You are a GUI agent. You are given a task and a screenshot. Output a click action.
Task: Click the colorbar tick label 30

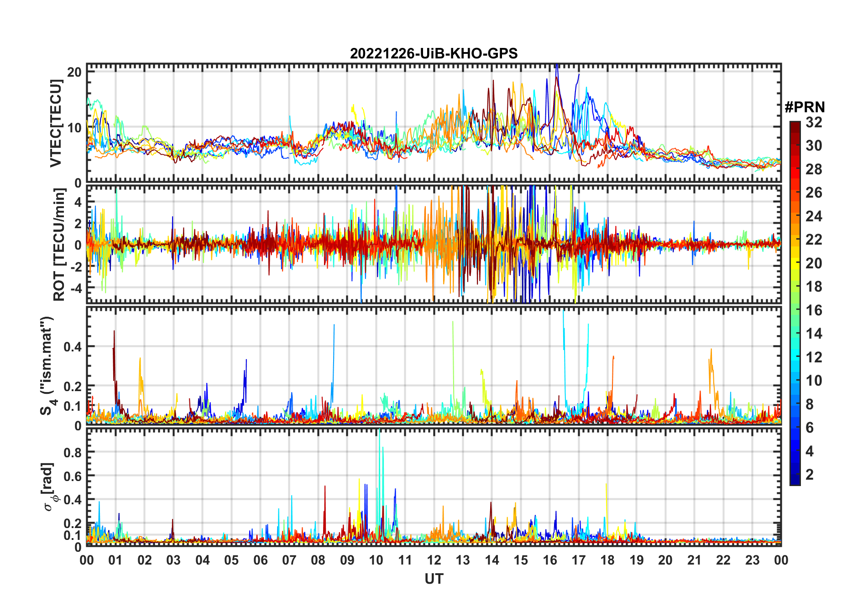pyautogui.click(x=814, y=146)
